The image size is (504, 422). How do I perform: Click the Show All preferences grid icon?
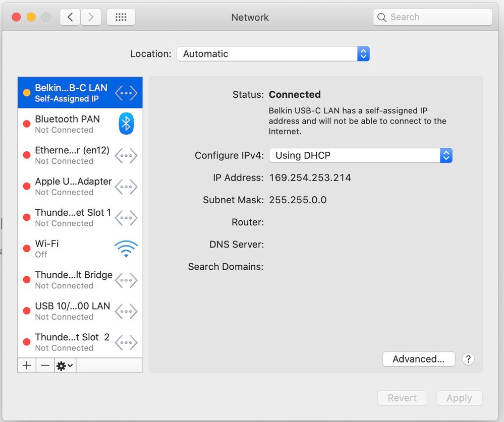pos(121,17)
